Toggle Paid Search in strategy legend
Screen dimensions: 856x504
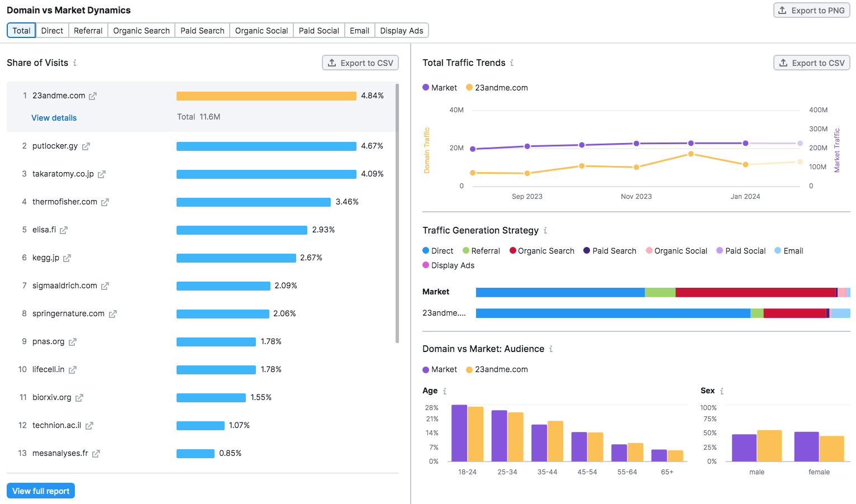[x=610, y=251]
